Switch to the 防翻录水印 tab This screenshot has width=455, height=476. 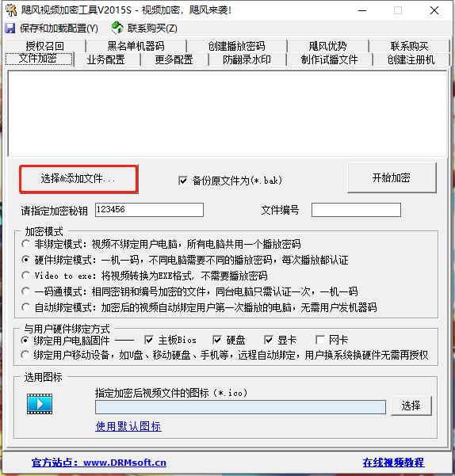[247, 59]
